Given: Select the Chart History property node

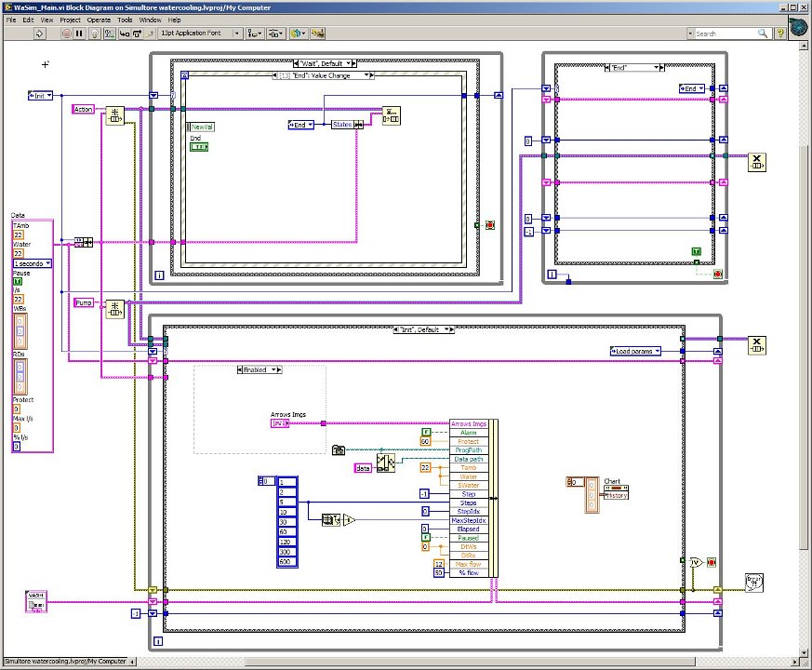Looking at the screenshot, I should point(617,491).
